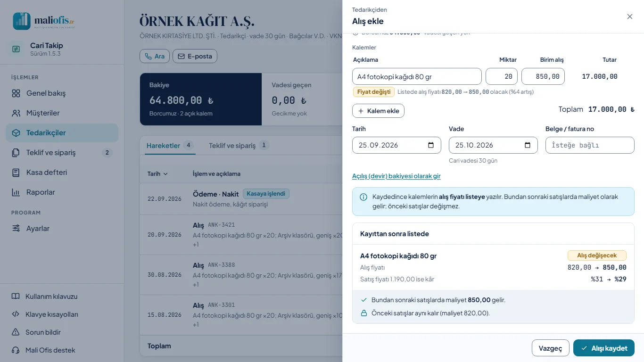Click the Müşteriler people icon
The image size is (644, 362).
16,113
